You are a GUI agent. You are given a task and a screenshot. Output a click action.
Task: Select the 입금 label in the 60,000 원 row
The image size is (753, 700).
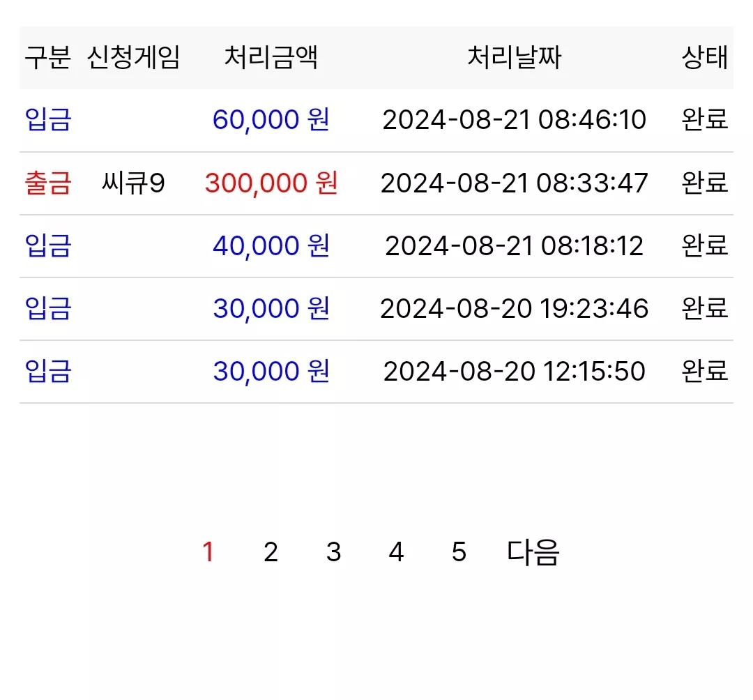pos(47,120)
